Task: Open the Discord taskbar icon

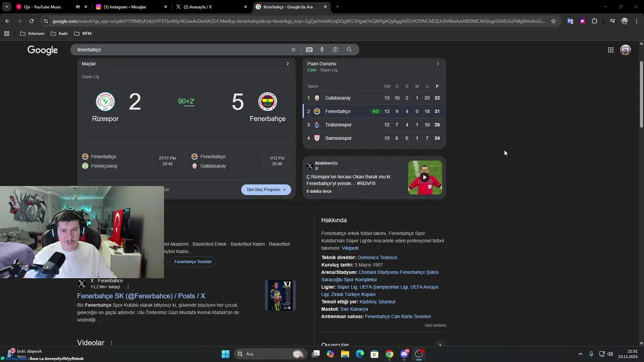Action: [x=404, y=354]
